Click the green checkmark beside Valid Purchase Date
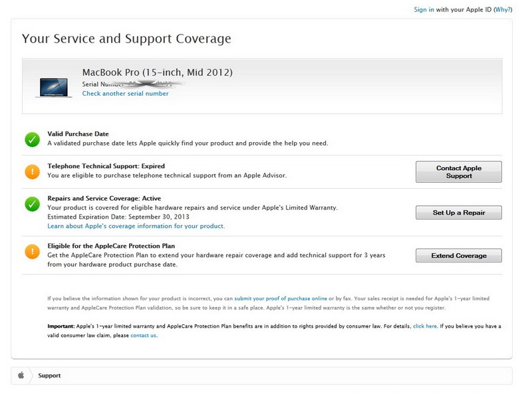 (x=32, y=140)
